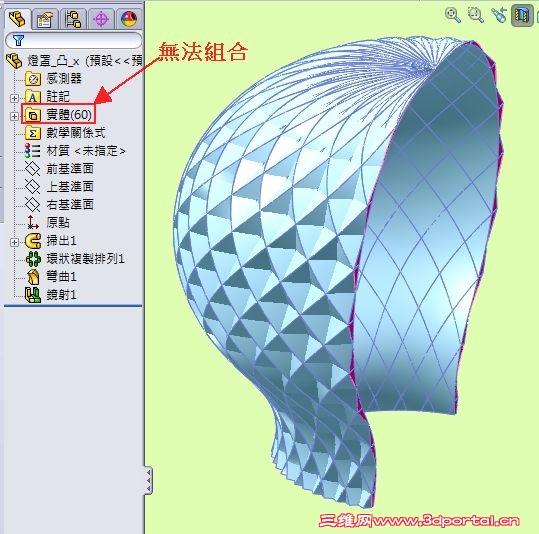Select 材質 <未指定> material entry
539x534 pixels.
pos(86,151)
